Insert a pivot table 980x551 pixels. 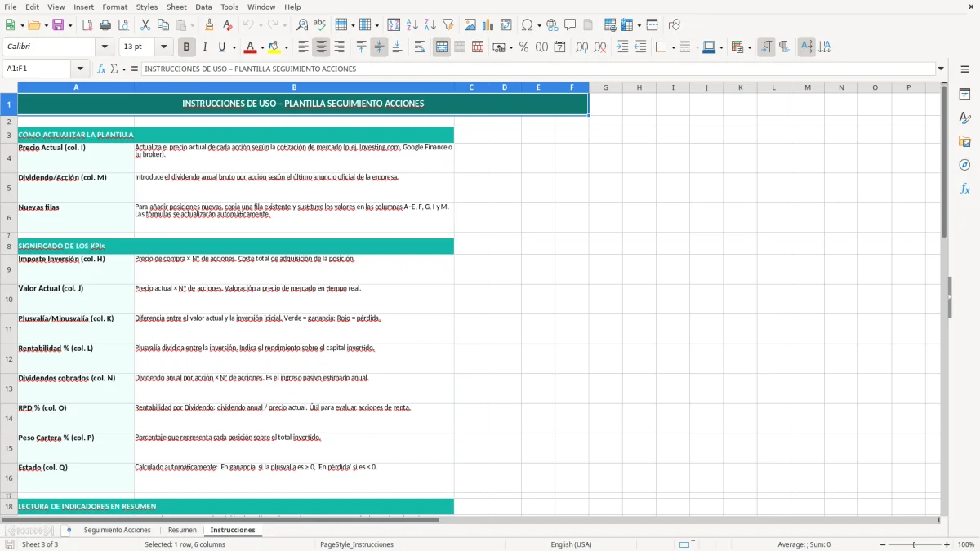[506, 25]
